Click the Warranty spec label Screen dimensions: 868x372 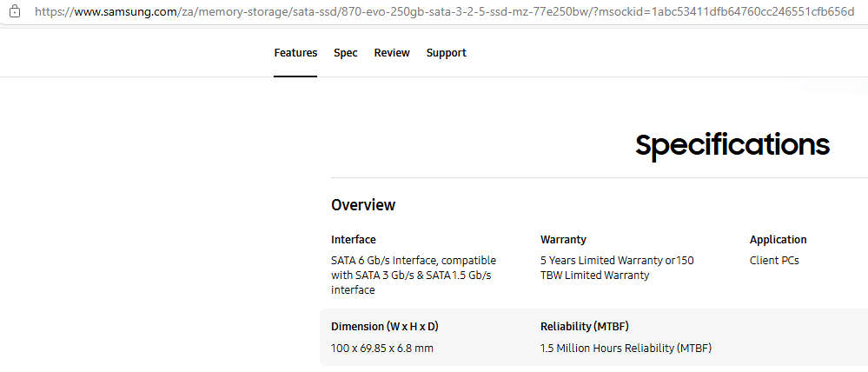pyautogui.click(x=563, y=240)
